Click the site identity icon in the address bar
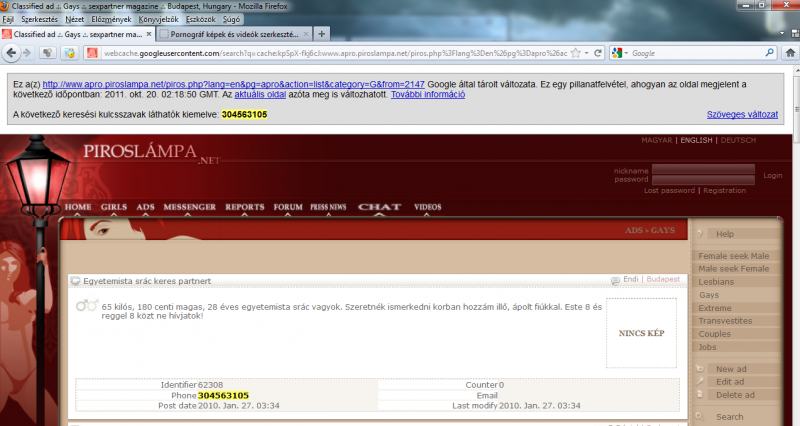Screen dimensions: 800x426 pos(92,53)
